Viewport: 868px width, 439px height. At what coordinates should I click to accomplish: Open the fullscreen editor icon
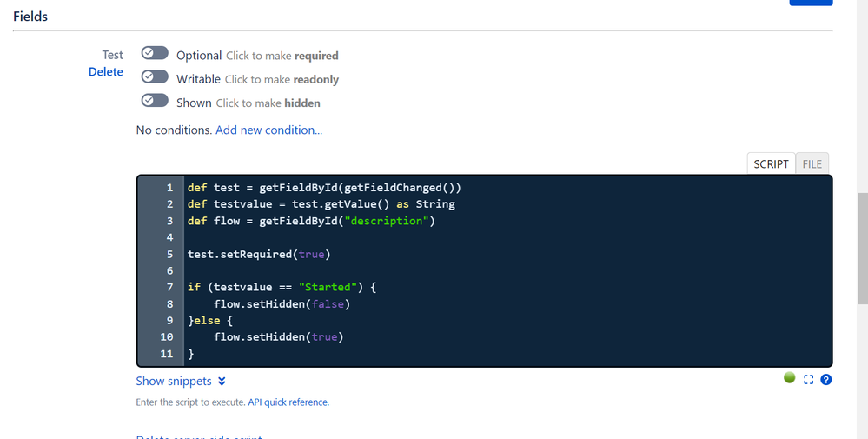[809, 380]
